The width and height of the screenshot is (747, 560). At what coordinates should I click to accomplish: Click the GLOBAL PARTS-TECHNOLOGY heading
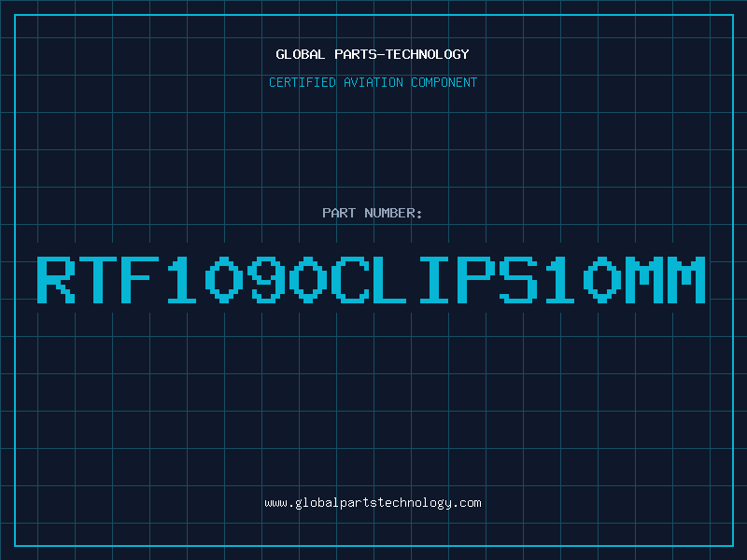point(373,54)
